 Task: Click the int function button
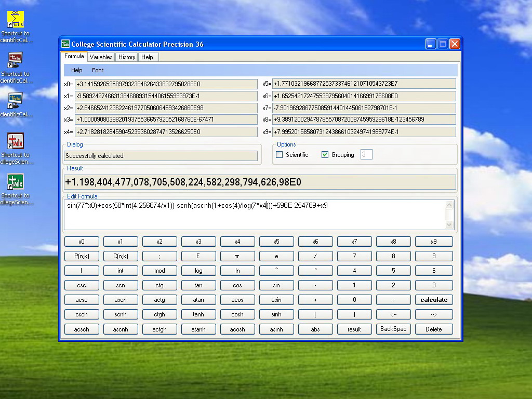coord(121,271)
